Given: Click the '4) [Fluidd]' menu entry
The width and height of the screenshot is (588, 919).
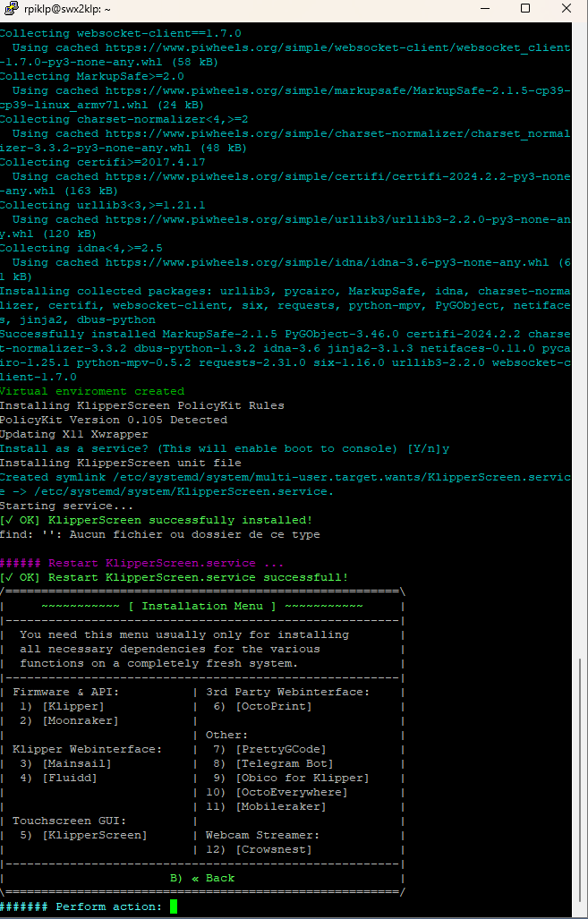Looking at the screenshot, I should [58, 778].
